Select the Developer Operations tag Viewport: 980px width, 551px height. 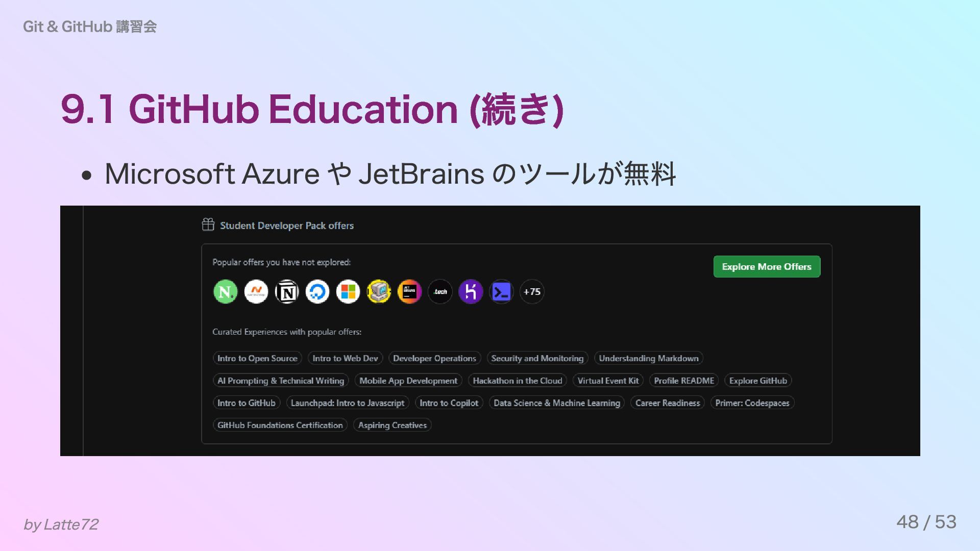point(434,358)
